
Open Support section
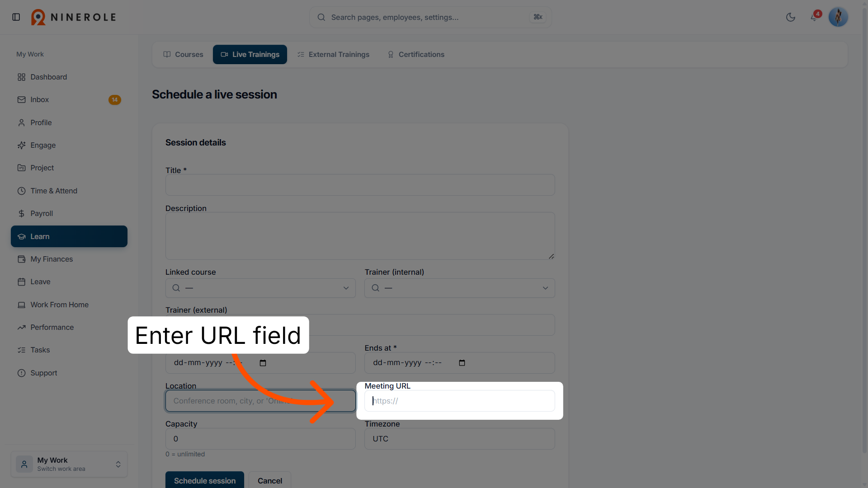69,373
